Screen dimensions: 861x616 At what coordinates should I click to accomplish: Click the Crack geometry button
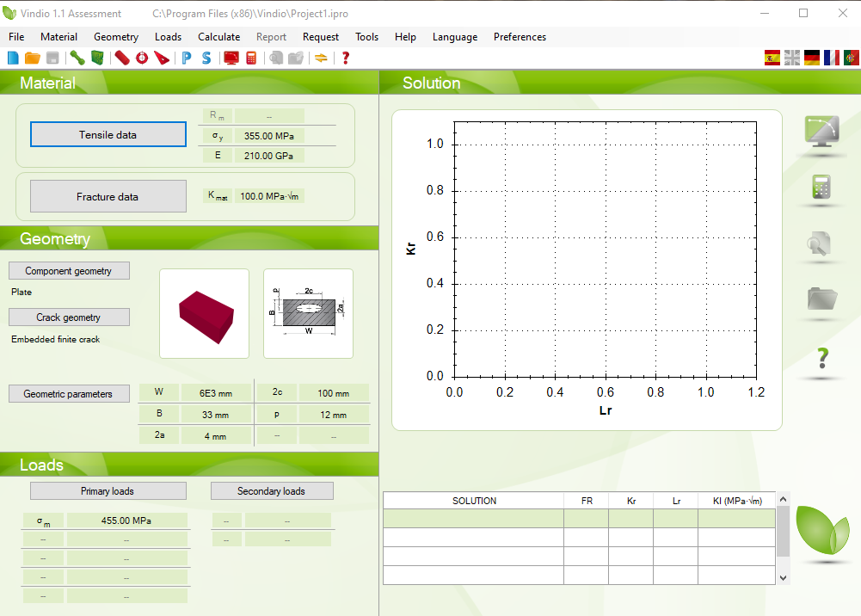click(69, 317)
